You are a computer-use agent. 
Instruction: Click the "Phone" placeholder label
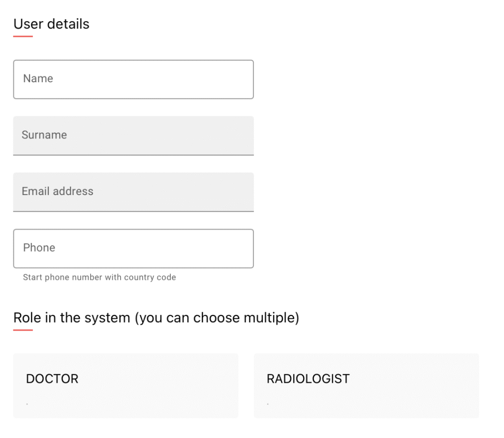click(39, 247)
